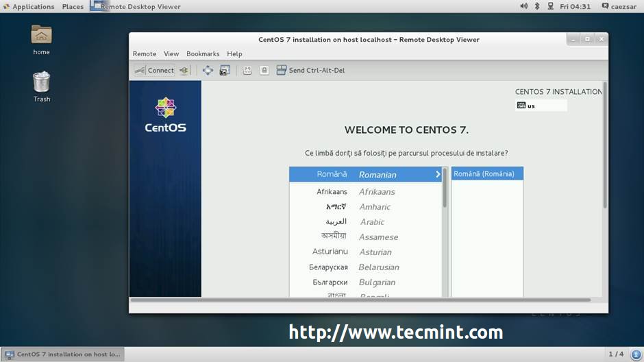Click the disconnect plug icon
This screenshot has width=644, height=362.
tap(184, 70)
